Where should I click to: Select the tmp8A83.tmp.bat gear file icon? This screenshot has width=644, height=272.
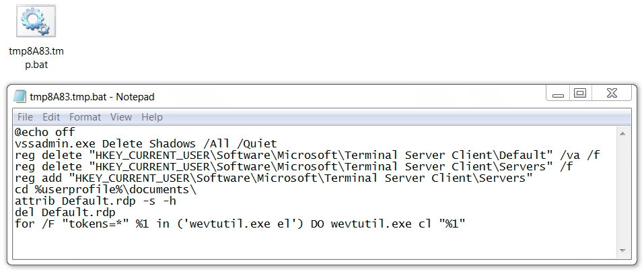pos(36,22)
